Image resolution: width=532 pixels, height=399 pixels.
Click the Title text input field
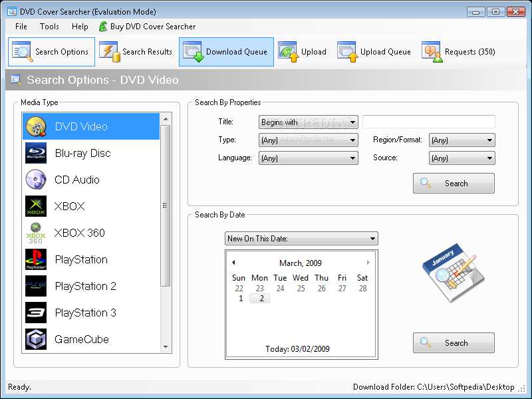coord(428,122)
